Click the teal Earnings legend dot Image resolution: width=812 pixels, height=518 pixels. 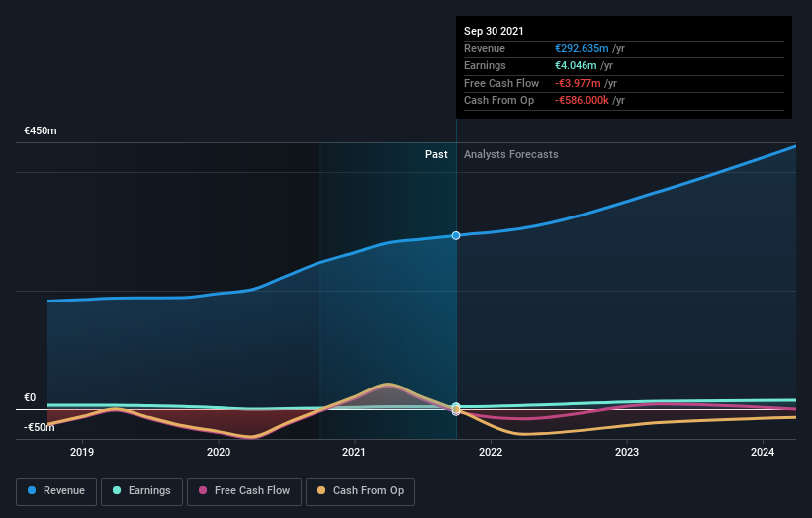coord(117,490)
